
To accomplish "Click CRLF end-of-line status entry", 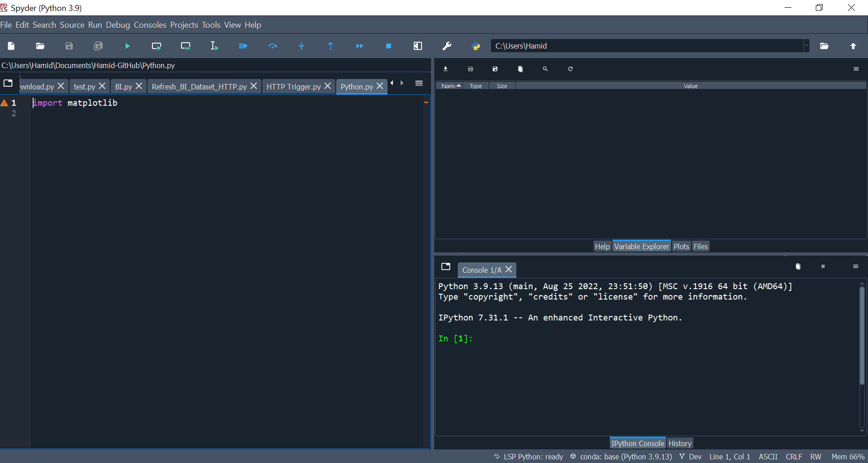I will click(794, 457).
